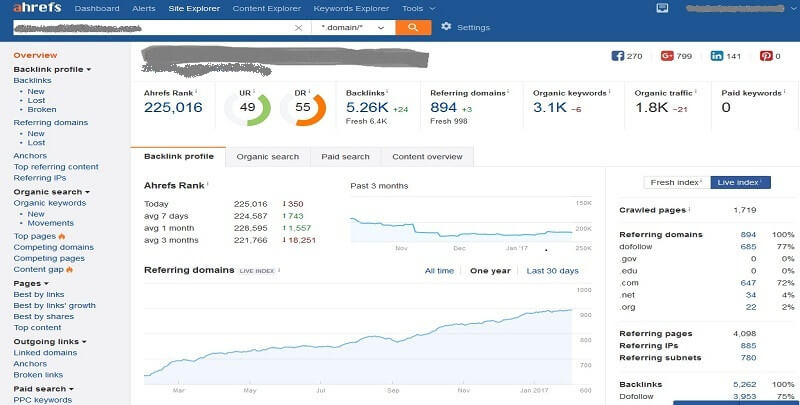Click the orange search magnifier button
800x405 pixels.
(413, 28)
